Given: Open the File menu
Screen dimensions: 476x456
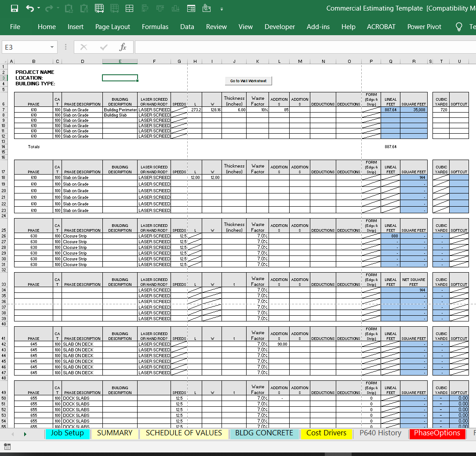Looking at the screenshot, I should (x=15, y=27).
